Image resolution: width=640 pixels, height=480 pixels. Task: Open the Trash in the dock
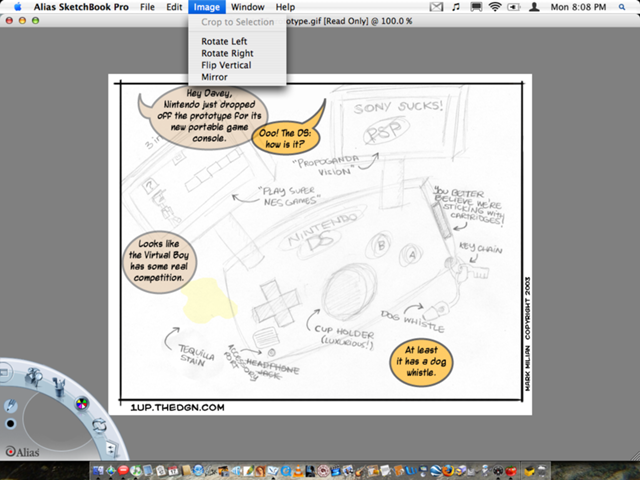(542, 471)
